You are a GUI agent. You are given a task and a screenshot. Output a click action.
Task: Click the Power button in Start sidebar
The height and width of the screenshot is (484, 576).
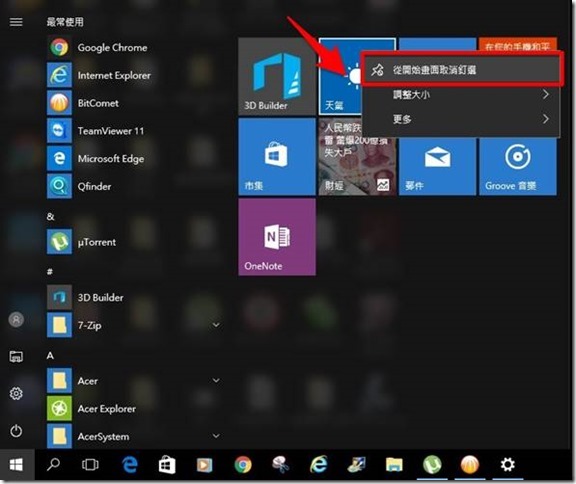(16, 430)
